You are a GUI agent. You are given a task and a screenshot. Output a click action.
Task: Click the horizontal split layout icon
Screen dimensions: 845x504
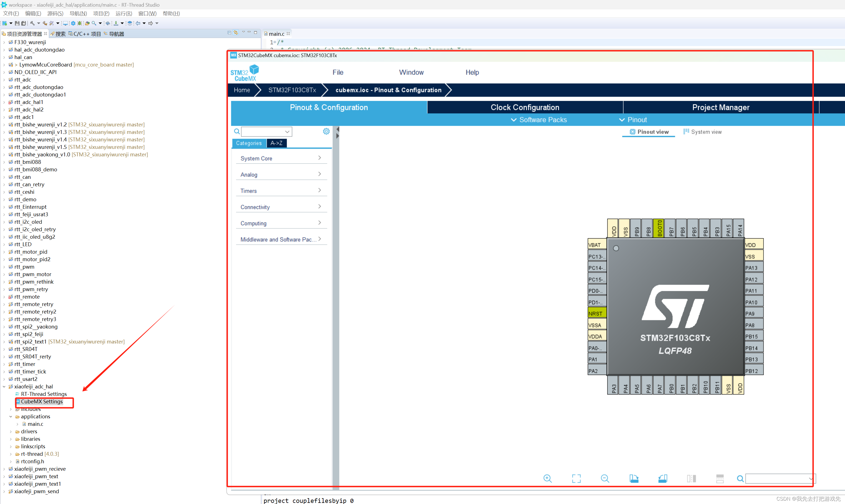(x=720, y=478)
